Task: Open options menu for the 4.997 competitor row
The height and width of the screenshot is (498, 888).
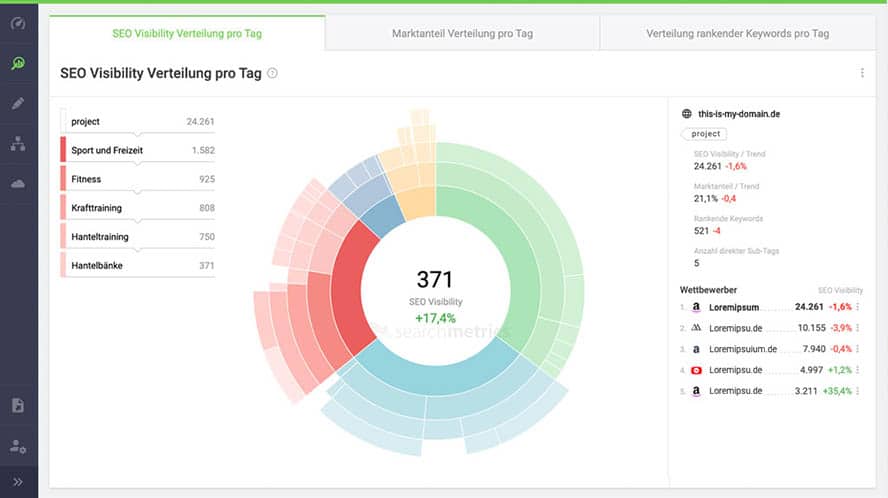Action: (x=858, y=369)
